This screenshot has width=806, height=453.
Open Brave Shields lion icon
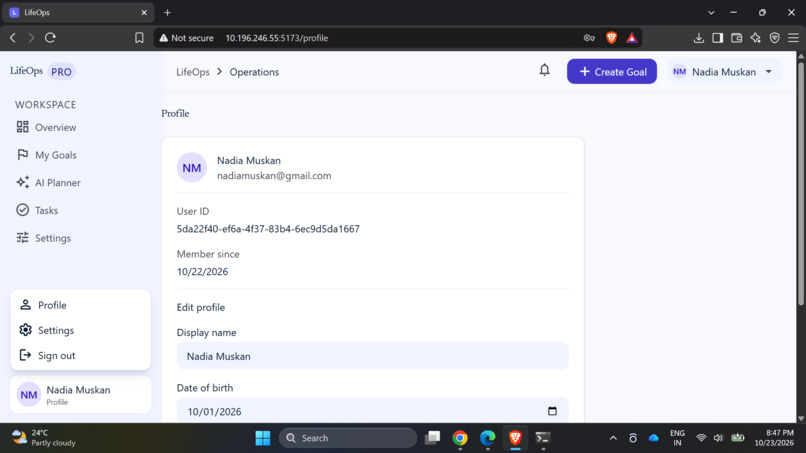point(611,37)
